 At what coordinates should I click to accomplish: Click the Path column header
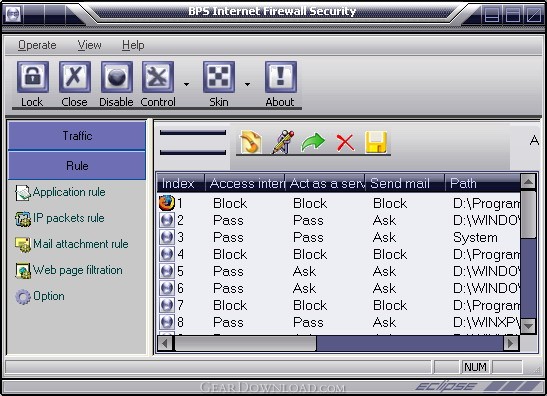click(482, 183)
